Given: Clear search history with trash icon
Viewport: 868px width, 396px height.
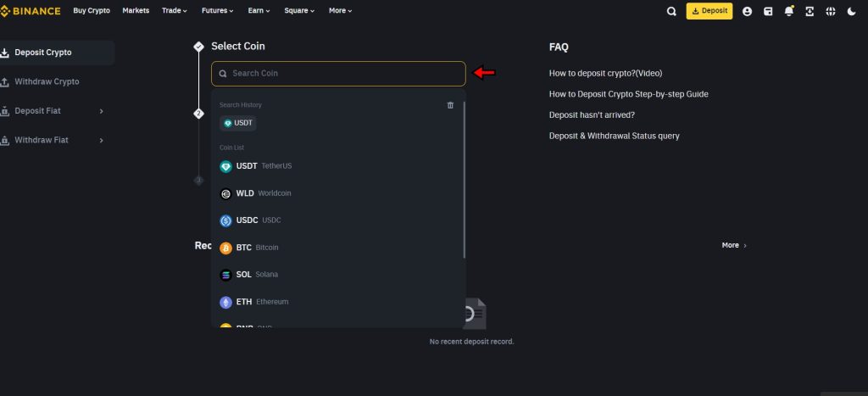Looking at the screenshot, I should [450, 105].
